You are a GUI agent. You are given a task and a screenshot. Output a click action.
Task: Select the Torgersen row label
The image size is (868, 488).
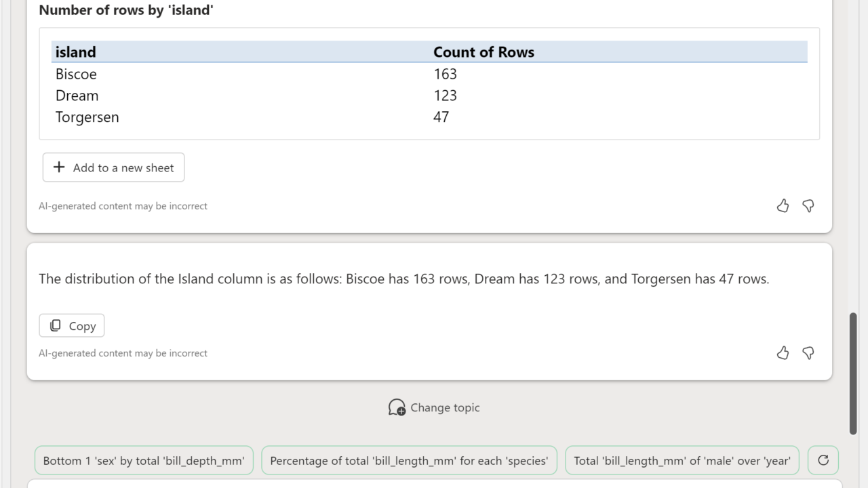tap(87, 117)
